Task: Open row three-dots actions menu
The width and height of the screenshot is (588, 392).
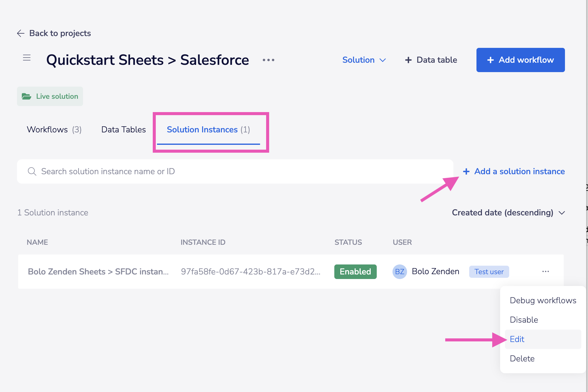Action: pos(546,271)
